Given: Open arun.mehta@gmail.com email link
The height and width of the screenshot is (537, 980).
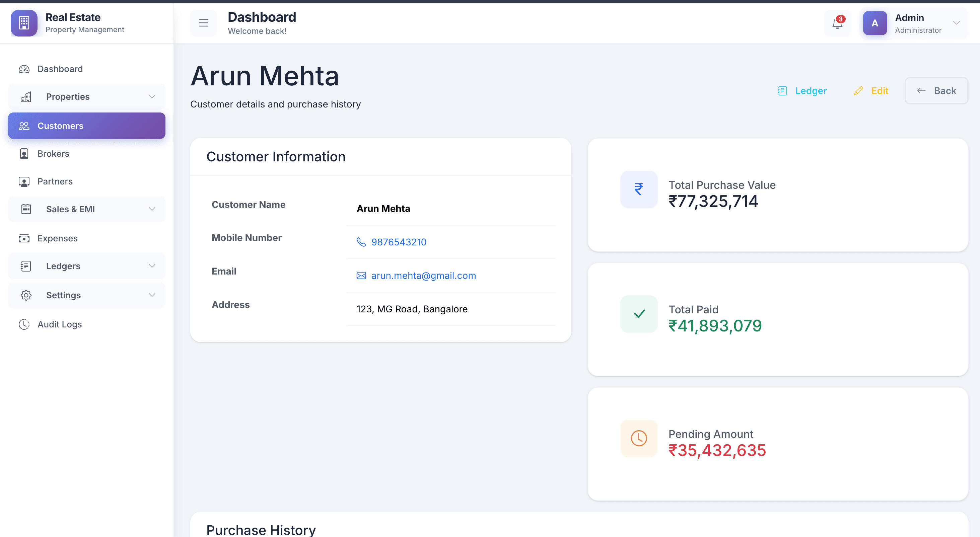Looking at the screenshot, I should (x=423, y=275).
